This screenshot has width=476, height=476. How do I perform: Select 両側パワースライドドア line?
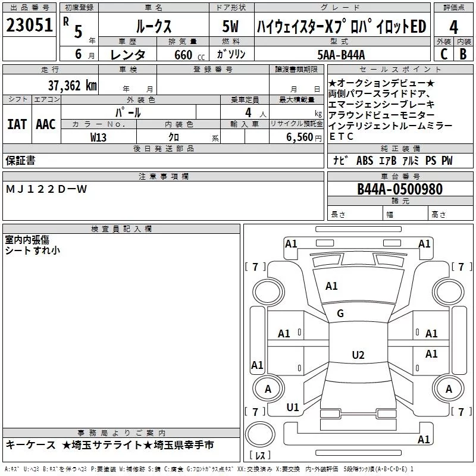coord(378,94)
